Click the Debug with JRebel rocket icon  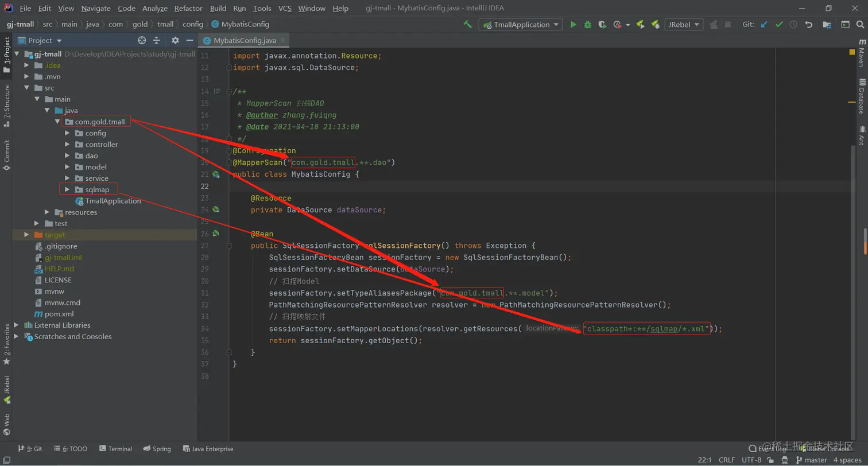tap(654, 25)
